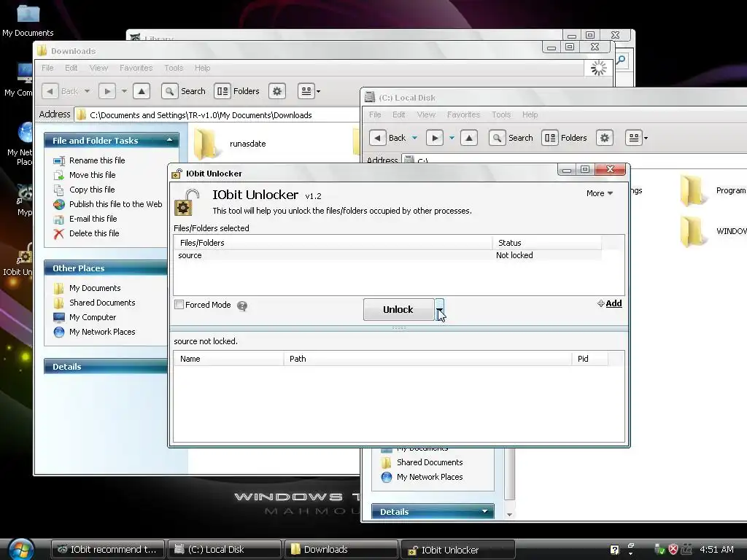Click gear icon in Local Disk toolbar

[605, 138]
